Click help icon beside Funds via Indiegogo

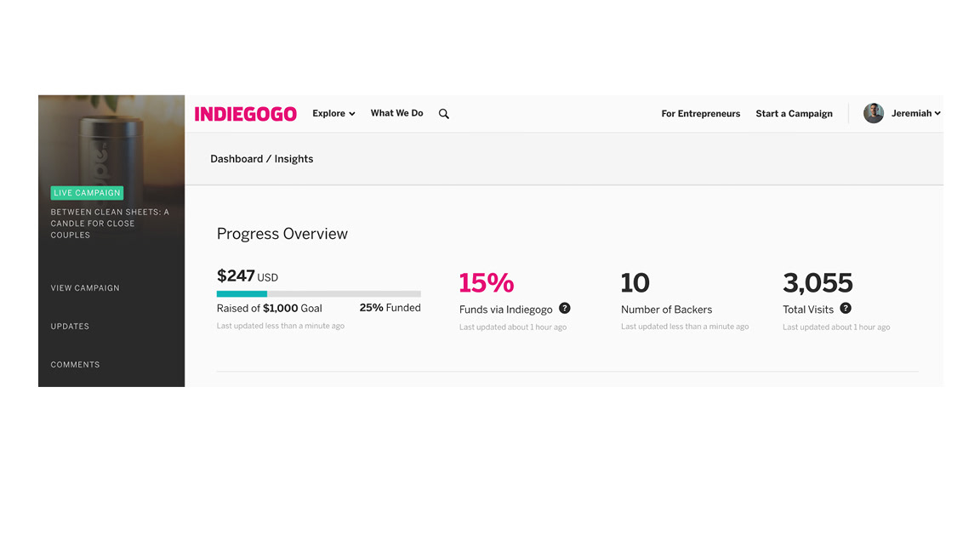(x=564, y=308)
